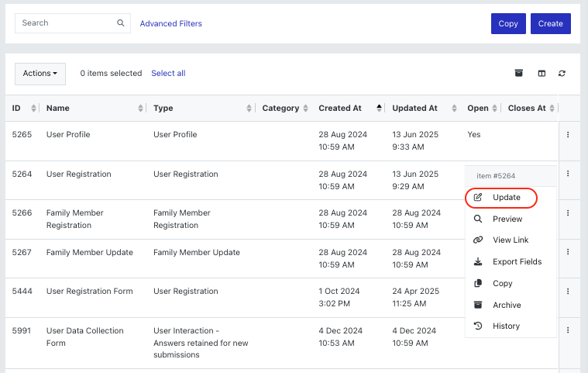Open the archived items box icon in the toolbar
Image resolution: width=588 pixels, height=373 pixels.
[518, 73]
